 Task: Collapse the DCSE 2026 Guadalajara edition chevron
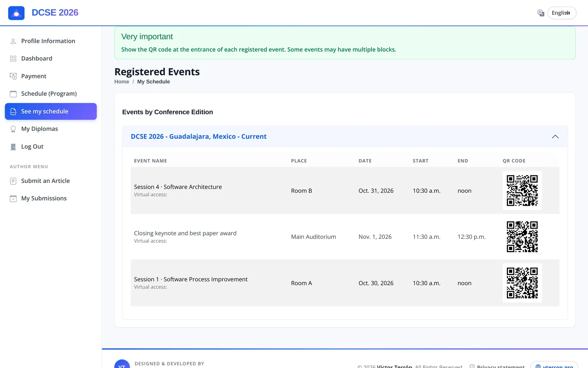pyautogui.click(x=555, y=137)
